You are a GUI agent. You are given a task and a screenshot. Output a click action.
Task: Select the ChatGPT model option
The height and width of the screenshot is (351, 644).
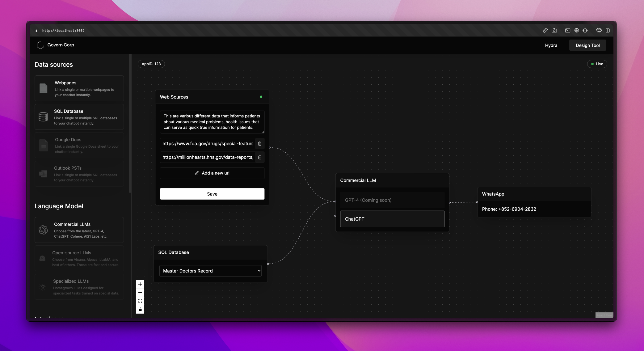click(x=392, y=219)
